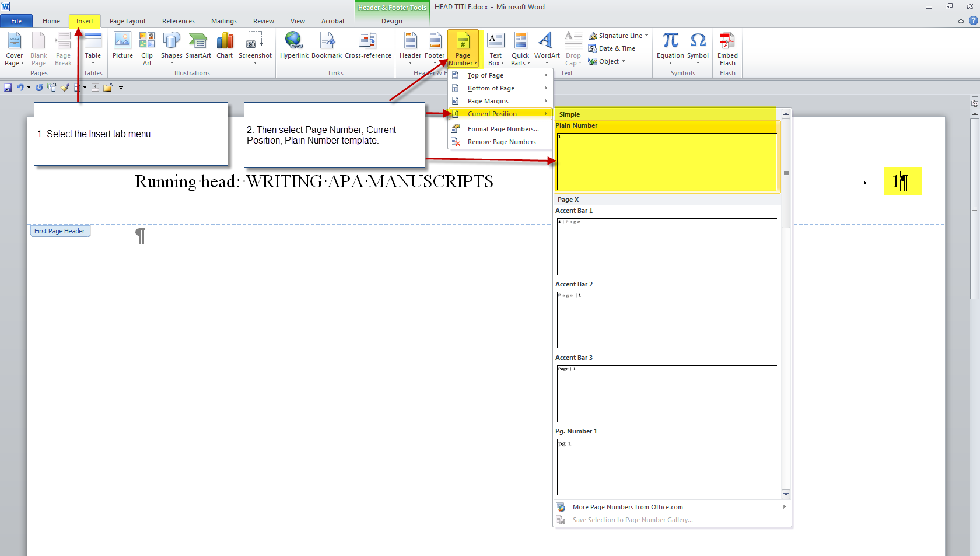Choose Remove Page Numbers

point(501,142)
